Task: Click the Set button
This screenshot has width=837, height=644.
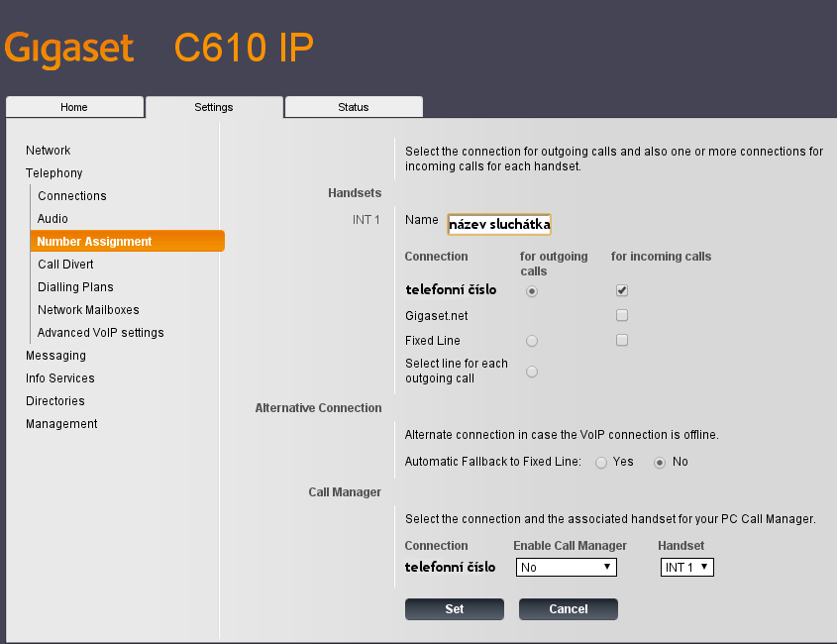Action: tap(454, 609)
